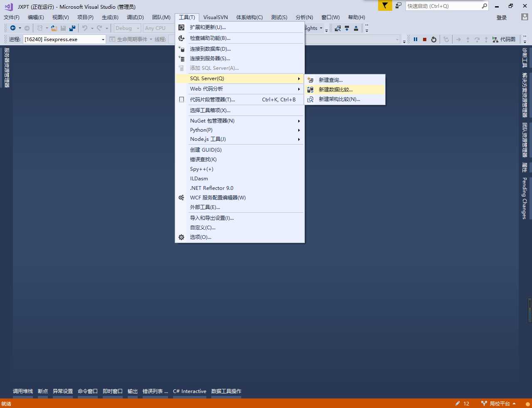This screenshot has width=532, height=408.
Task: Click the 新建查询 query icon
Action: tap(310, 80)
